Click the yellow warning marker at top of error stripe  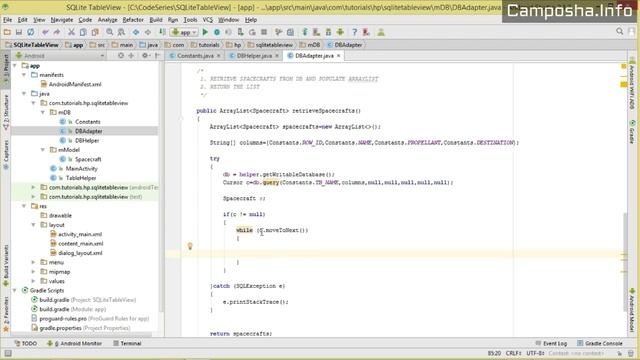(623, 66)
